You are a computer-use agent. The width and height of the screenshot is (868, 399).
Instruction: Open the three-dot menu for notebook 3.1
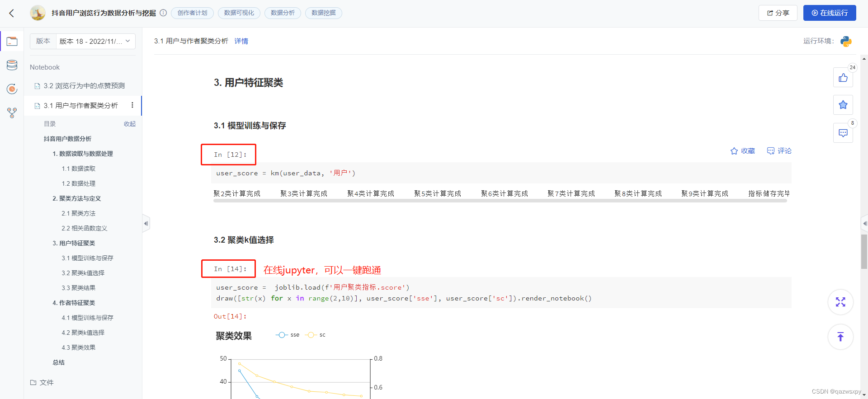[x=132, y=105]
